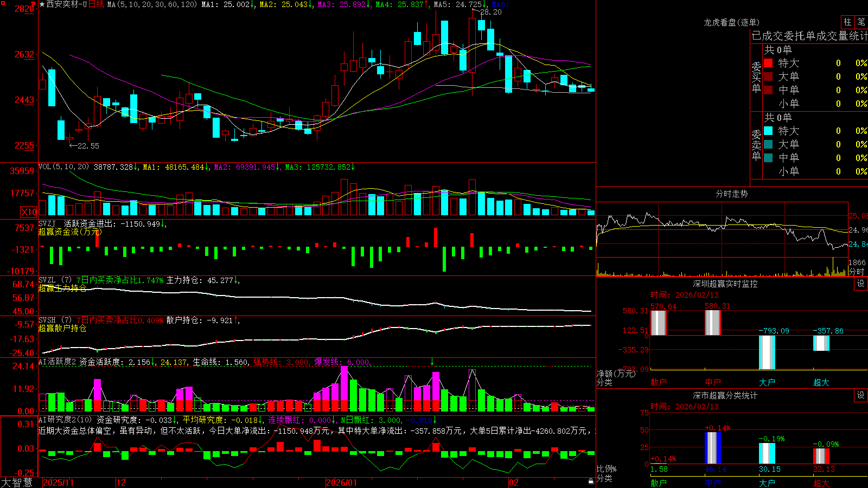Screen dimensions: 868x488
Task: Click the dark red 大单 buy swatch
Action: (768, 76)
